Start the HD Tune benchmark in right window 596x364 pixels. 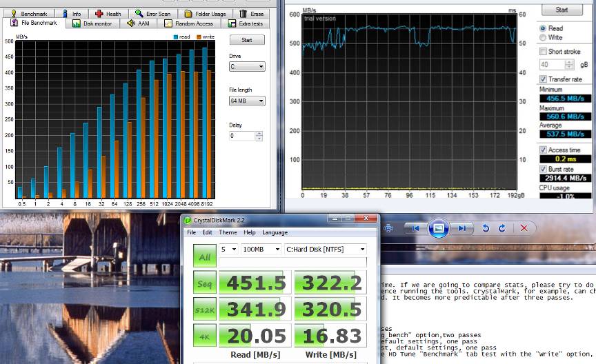tap(562, 10)
